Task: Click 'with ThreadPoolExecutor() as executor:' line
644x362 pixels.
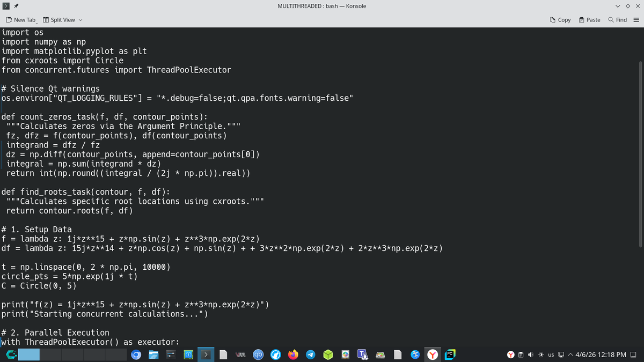Action: pyautogui.click(x=91, y=342)
